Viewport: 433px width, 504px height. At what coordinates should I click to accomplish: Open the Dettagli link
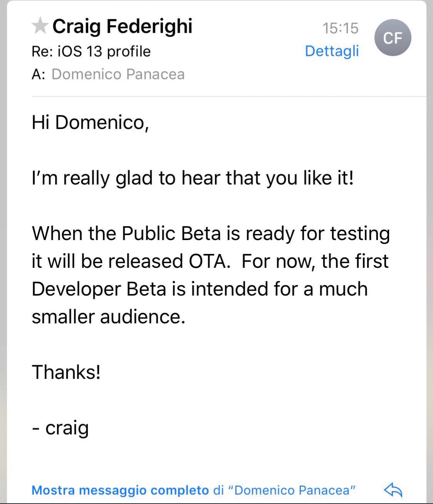pos(331,51)
